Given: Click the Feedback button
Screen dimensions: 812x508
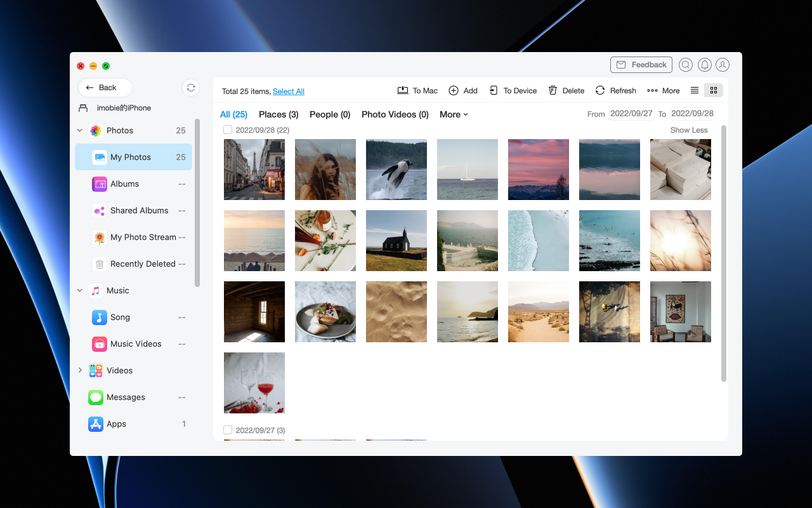Looking at the screenshot, I should point(641,64).
